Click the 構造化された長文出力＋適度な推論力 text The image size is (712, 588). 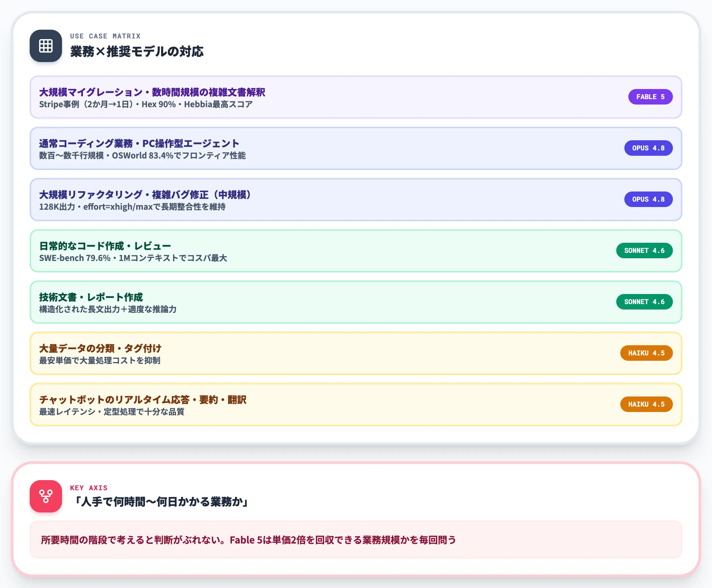coord(108,309)
